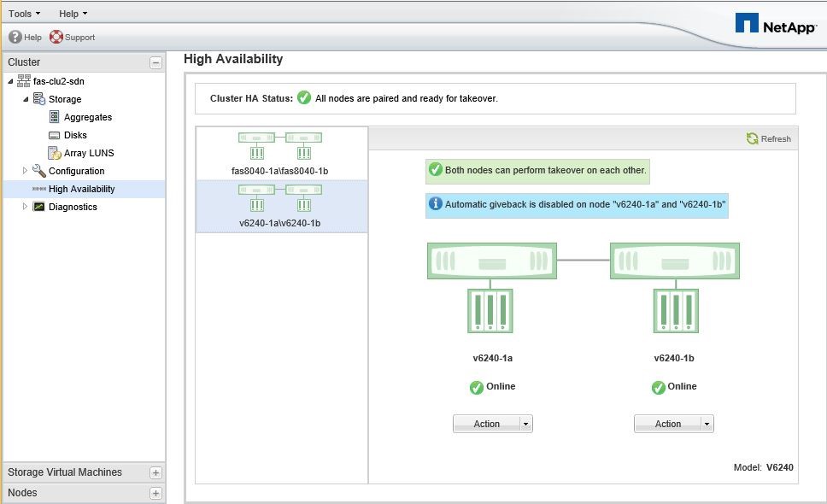827x504 pixels.
Task: Collapse the Storage tree node arrow
Action: 26,99
